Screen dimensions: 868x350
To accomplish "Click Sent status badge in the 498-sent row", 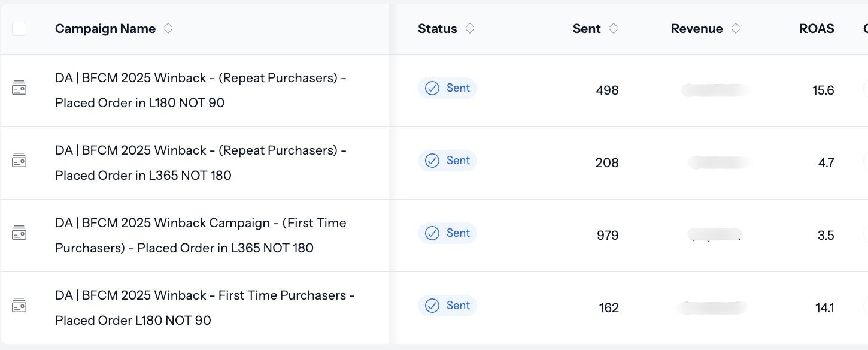I will click(447, 88).
